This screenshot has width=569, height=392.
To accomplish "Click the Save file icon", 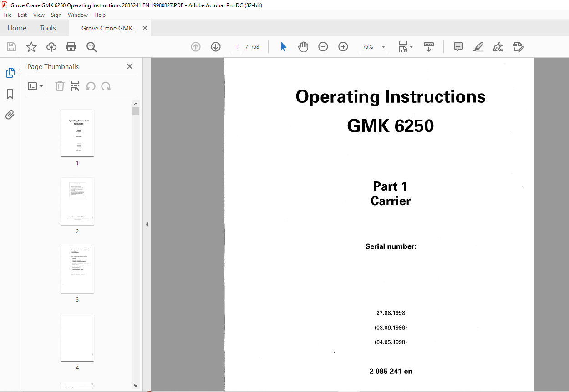I will pos(11,47).
